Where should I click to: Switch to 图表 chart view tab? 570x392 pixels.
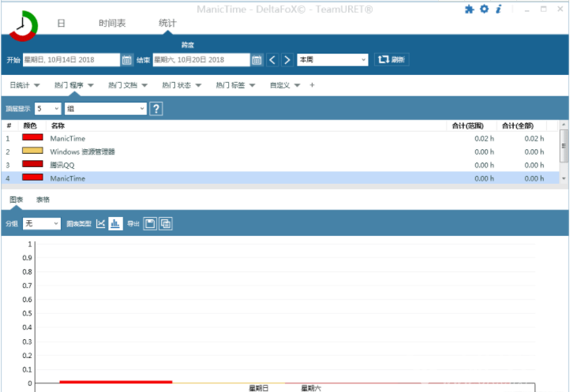click(x=17, y=200)
